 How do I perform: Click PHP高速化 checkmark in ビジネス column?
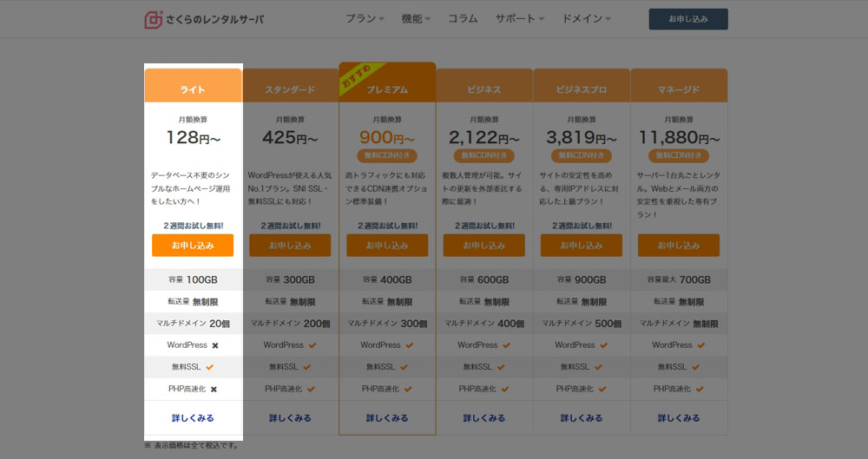coord(505,390)
